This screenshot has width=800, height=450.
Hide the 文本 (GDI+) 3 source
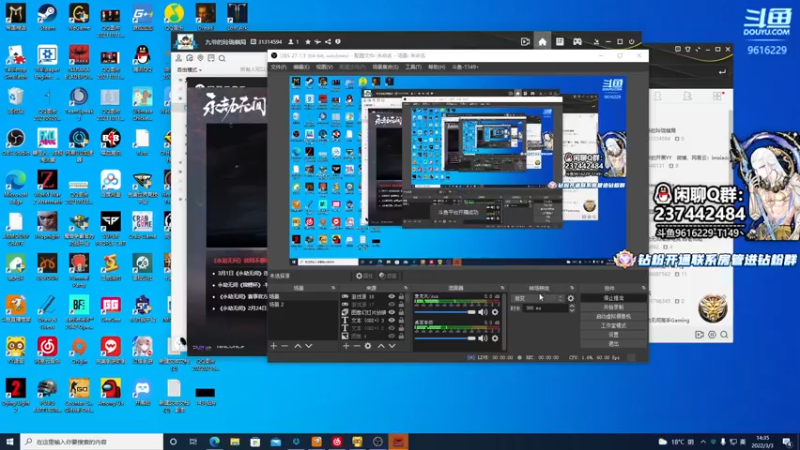click(x=391, y=320)
